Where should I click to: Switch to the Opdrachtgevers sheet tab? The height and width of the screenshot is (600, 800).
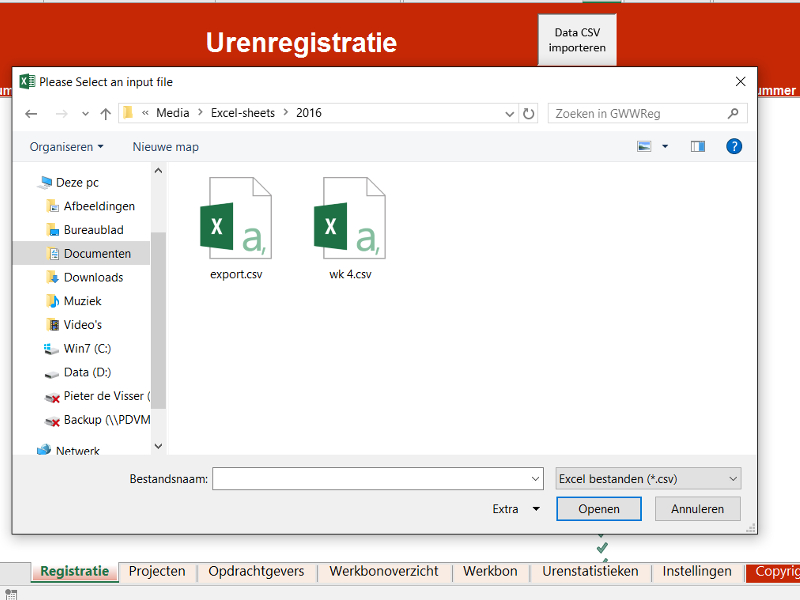click(x=256, y=571)
